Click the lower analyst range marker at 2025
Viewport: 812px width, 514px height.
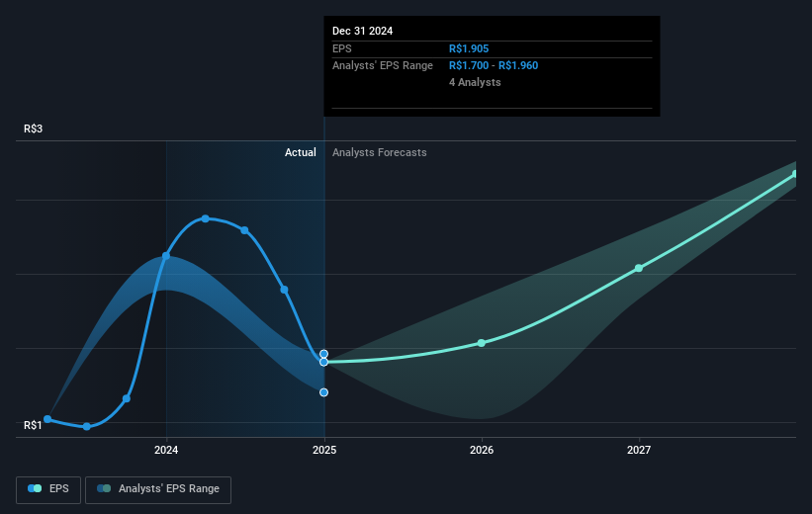(x=323, y=392)
